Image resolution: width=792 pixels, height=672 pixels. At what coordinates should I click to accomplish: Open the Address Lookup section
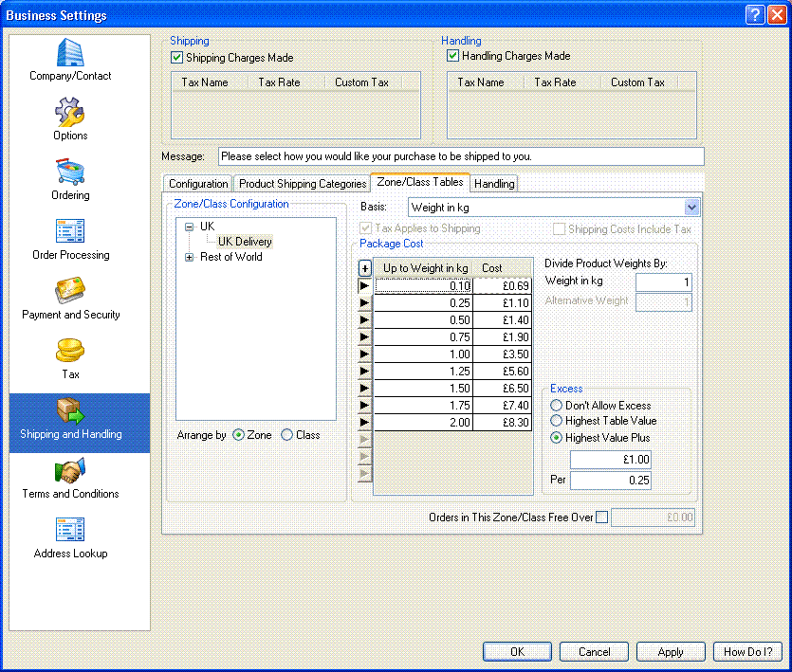pyautogui.click(x=70, y=532)
